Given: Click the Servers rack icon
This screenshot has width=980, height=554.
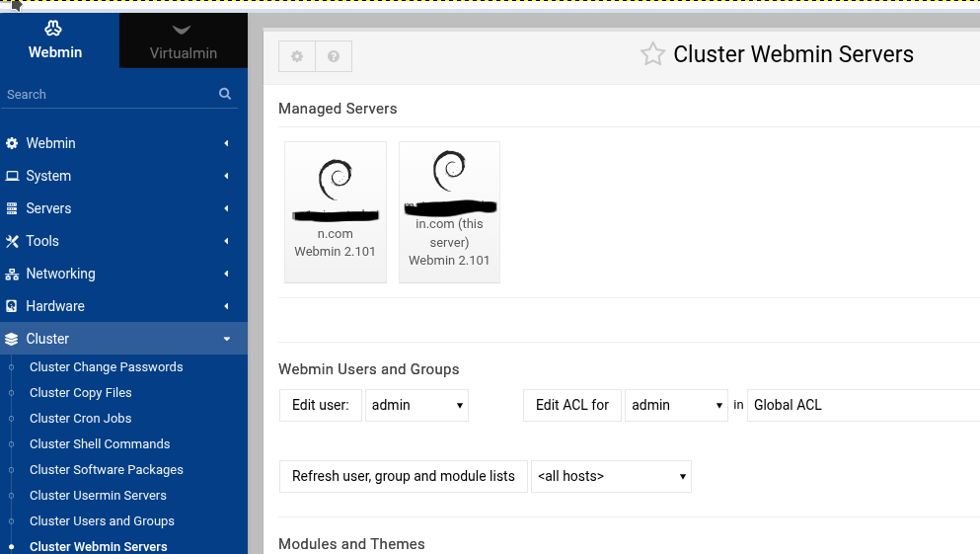Looking at the screenshot, I should [x=12, y=208].
